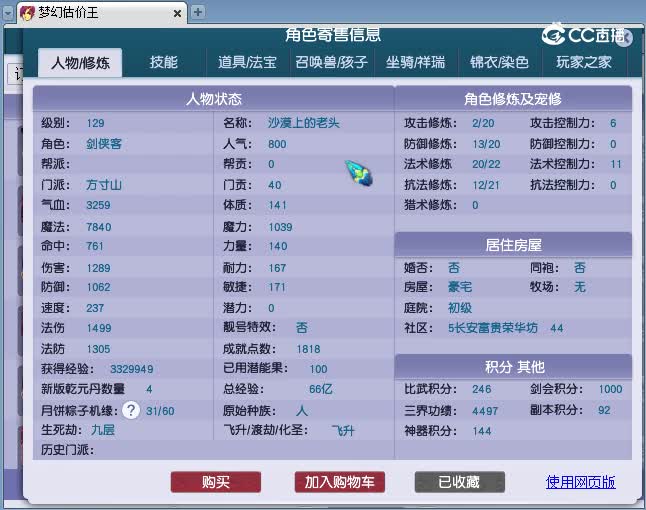Open the 技能 tab
This screenshot has width=646, height=510.
pyautogui.click(x=164, y=62)
